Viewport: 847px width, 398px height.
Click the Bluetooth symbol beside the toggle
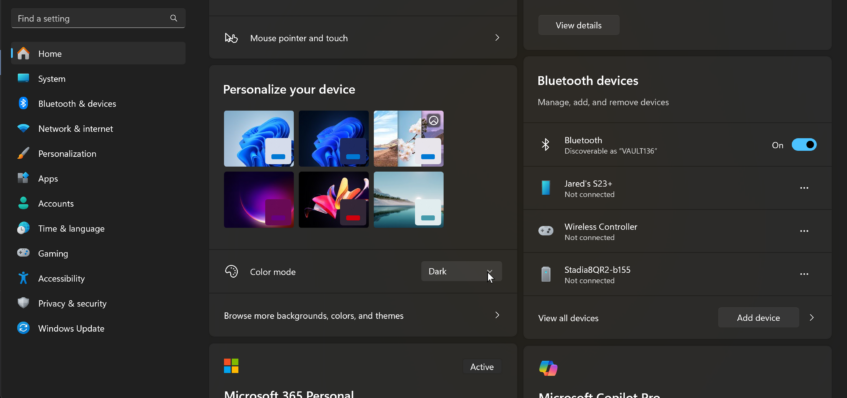coord(546,144)
